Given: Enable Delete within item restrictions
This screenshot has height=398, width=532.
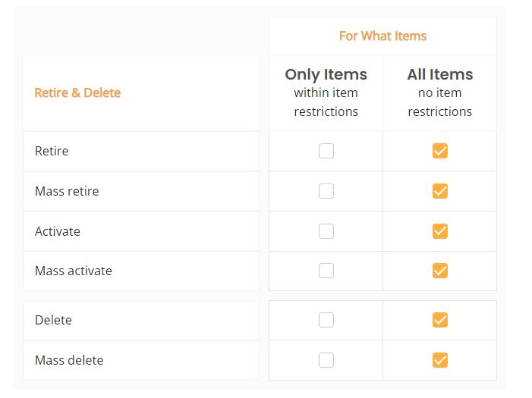Looking at the screenshot, I should tap(326, 320).
